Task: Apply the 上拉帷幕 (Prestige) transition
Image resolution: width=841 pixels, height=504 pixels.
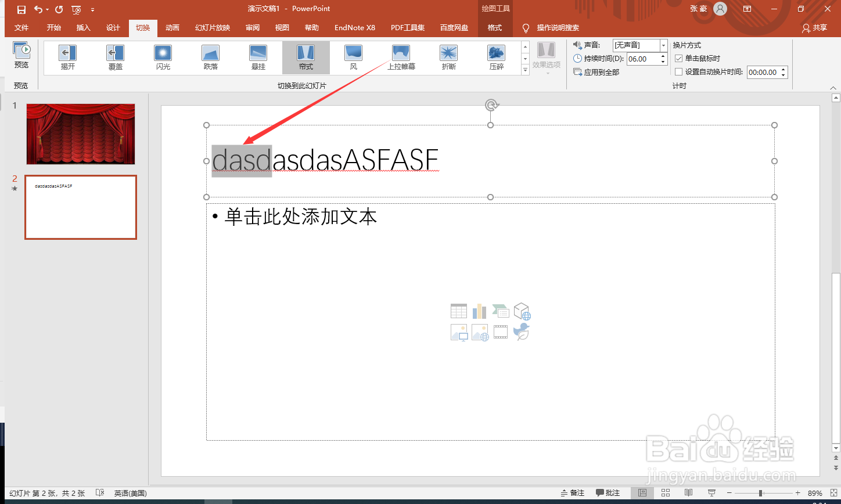Action: click(x=401, y=57)
